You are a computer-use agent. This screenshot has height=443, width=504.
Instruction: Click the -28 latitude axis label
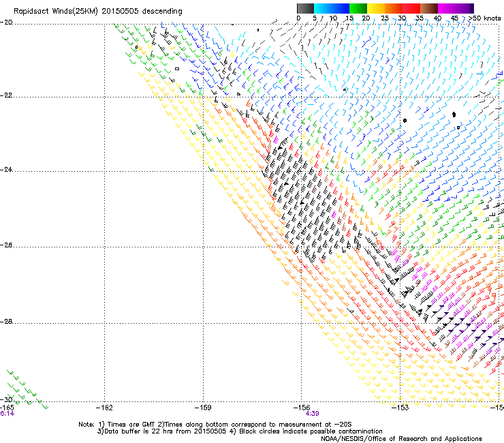[6, 322]
